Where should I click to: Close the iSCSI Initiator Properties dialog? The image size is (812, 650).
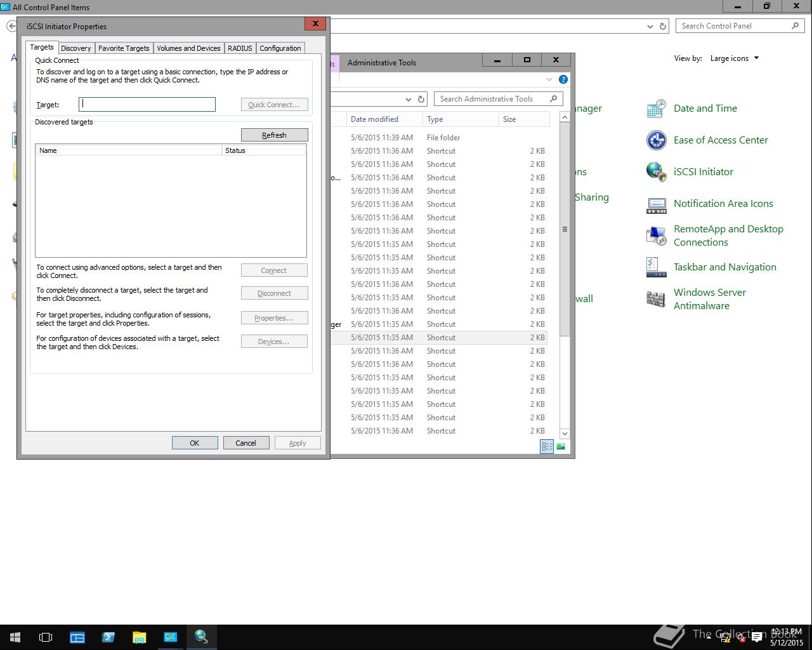[x=315, y=24]
